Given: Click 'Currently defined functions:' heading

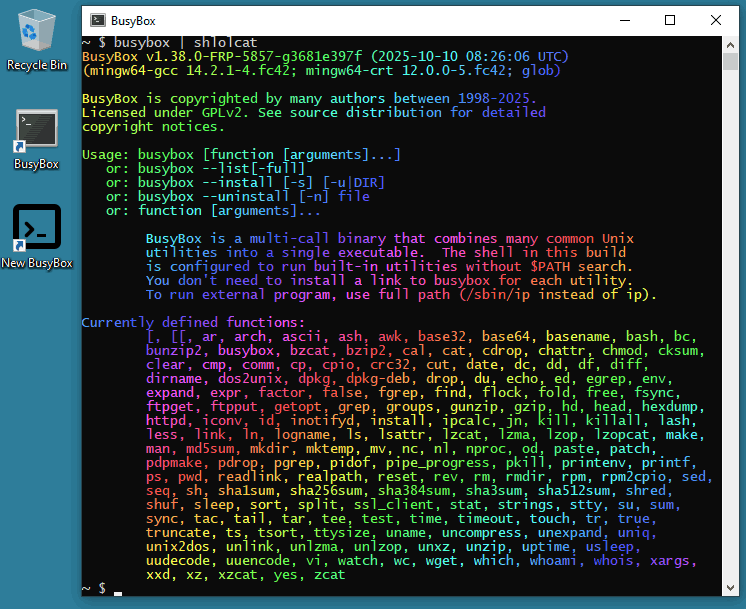Looking at the screenshot, I should click(193, 323).
